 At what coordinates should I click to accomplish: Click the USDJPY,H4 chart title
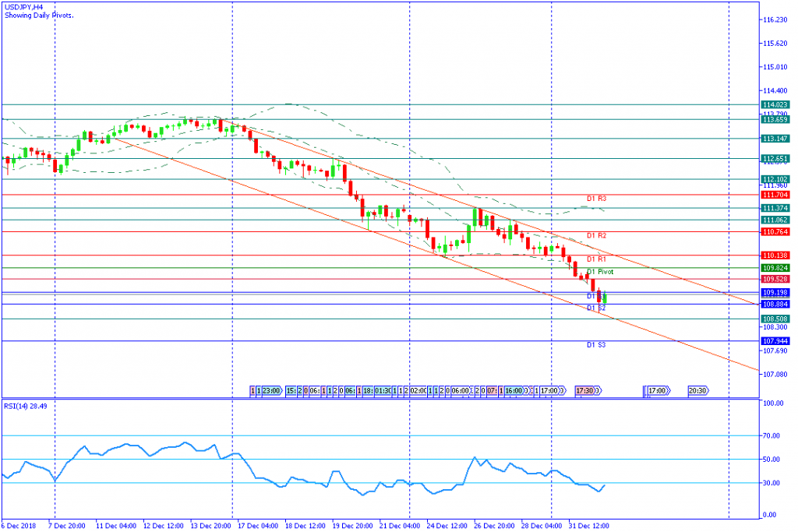pyautogui.click(x=24, y=8)
